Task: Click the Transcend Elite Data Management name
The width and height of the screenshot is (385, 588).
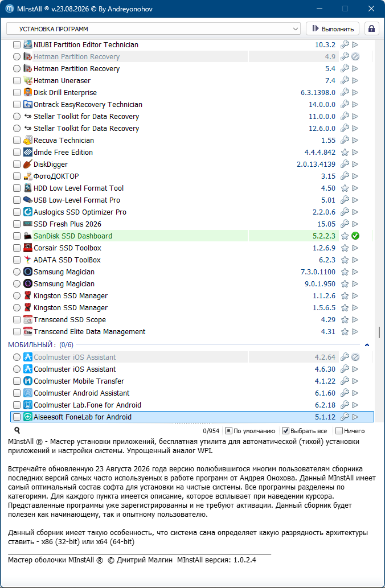Action: (x=89, y=332)
